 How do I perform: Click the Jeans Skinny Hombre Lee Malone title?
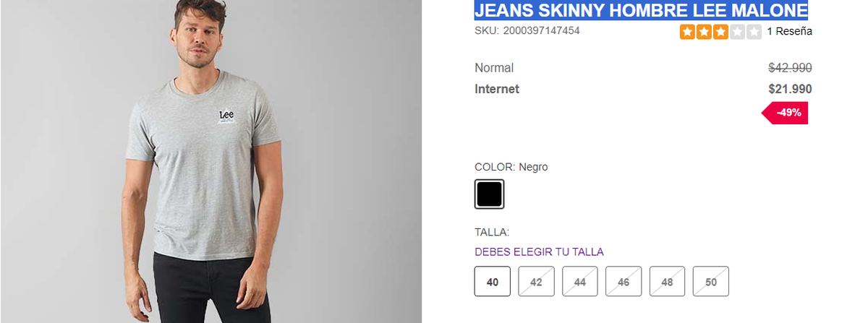pos(641,11)
